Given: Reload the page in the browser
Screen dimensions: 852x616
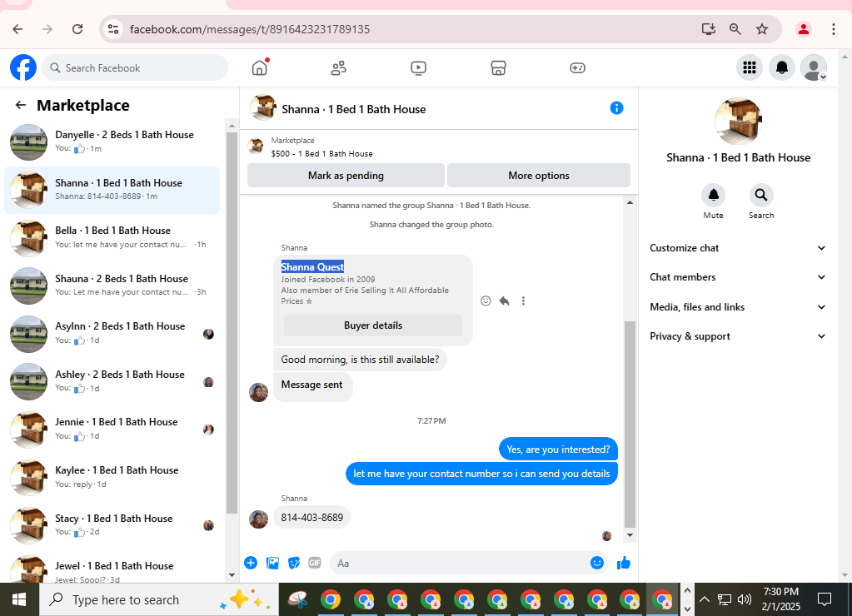Looking at the screenshot, I should pos(77,29).
